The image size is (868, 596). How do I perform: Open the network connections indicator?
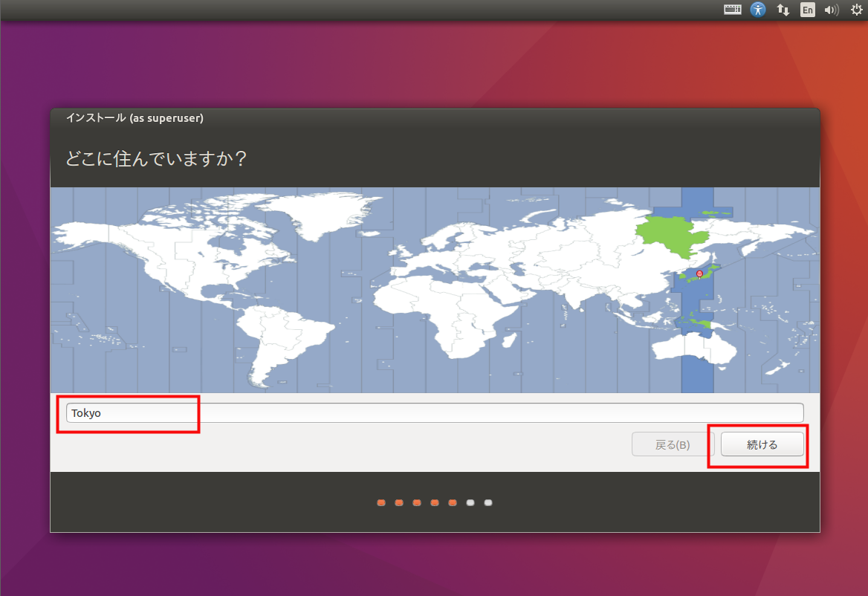(783, 10)
